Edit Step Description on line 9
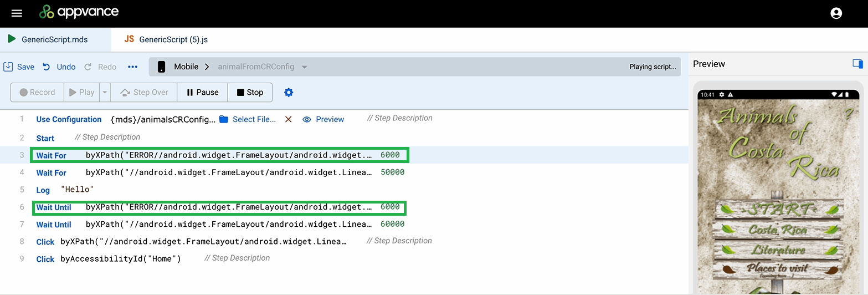The image size is (868, 295). click(237, 258)
